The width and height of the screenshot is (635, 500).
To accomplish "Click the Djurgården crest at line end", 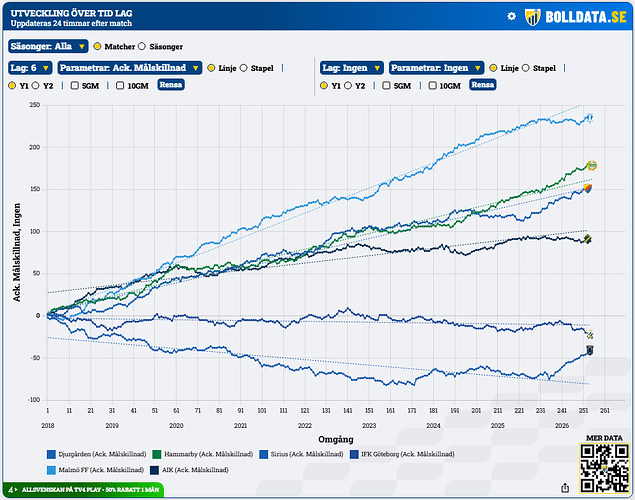I will (x=588, y=188).
